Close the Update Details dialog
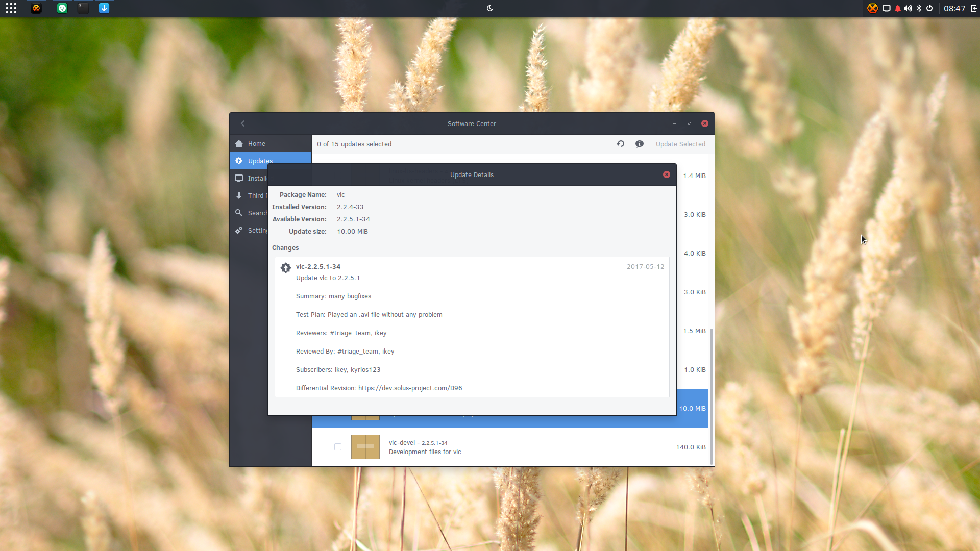980x551 pixels. (x=667, y=174)
